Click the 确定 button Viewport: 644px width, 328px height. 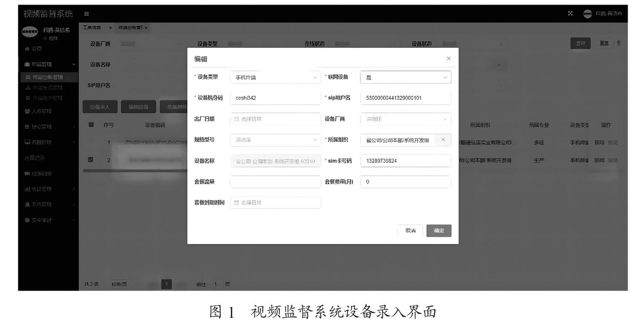(438, 231)
